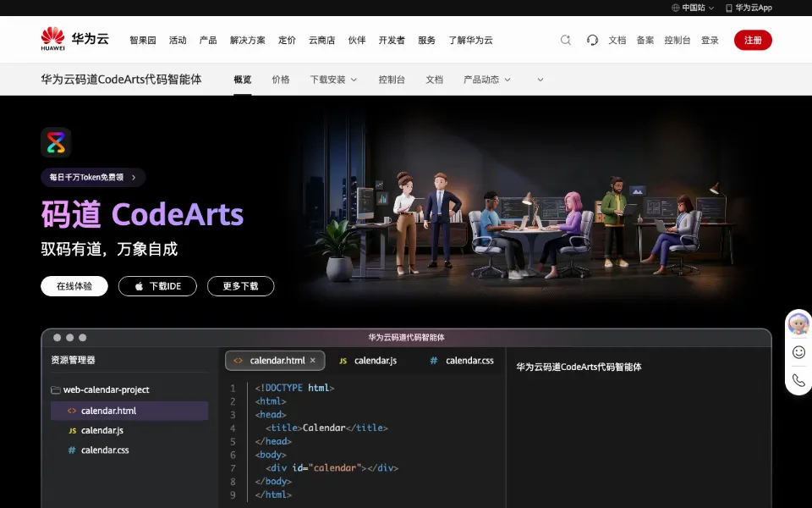Click the 华为云码道CodeArts代码智能体 product title in the product bar

[121, 80]
